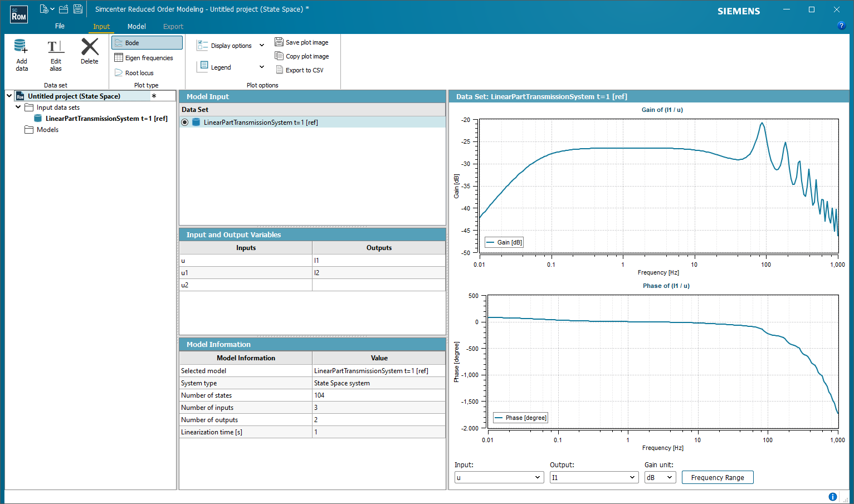The height and width of the screenshot is (504, 854).
Task: Click the Legend icon
Action: click(203, 67)
